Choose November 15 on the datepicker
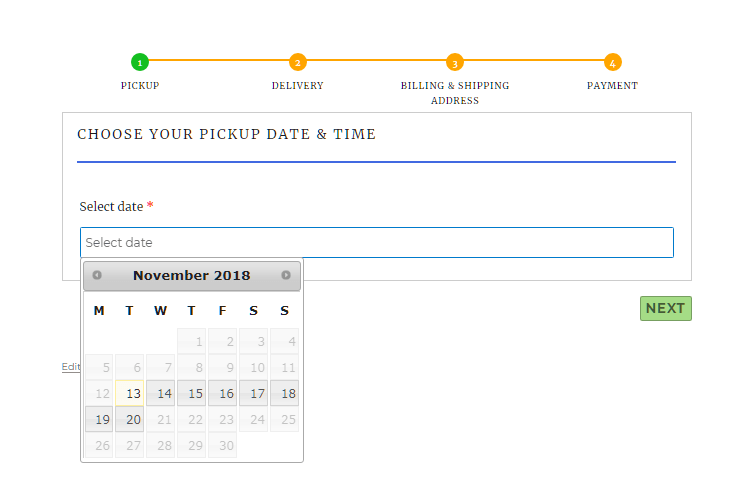This screenshot has height=485, width=729. (x=192, y=394)
